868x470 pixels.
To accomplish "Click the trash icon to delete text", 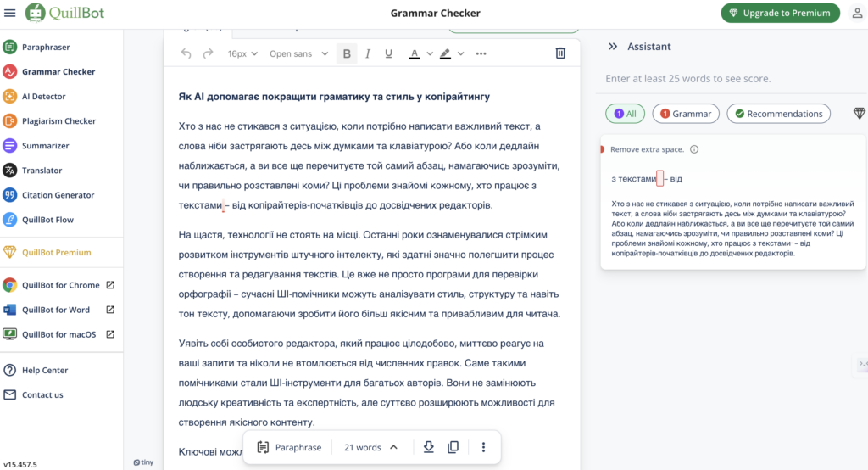I will 560,53.
